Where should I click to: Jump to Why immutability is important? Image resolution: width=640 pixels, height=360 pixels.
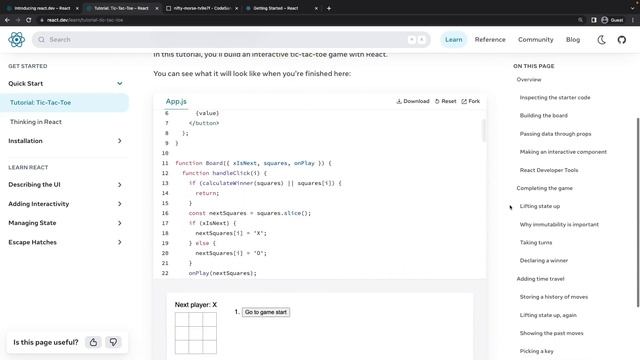pos(559,224)
